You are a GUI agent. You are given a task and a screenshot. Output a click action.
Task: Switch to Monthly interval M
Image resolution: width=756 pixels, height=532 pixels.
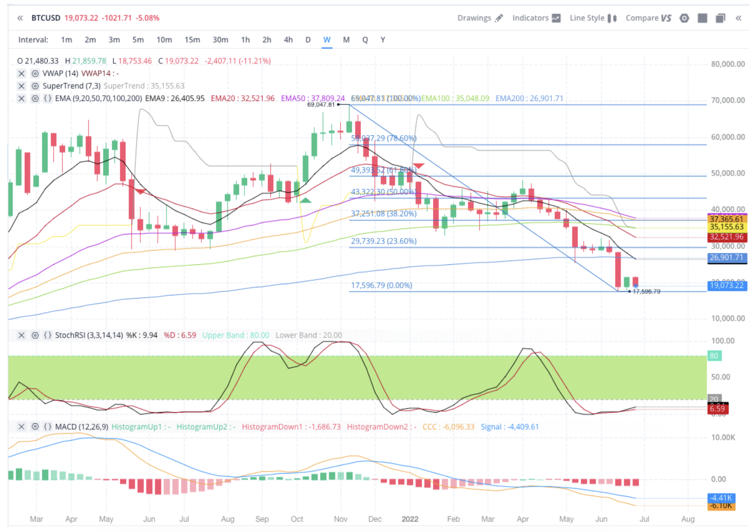(346, 39)
